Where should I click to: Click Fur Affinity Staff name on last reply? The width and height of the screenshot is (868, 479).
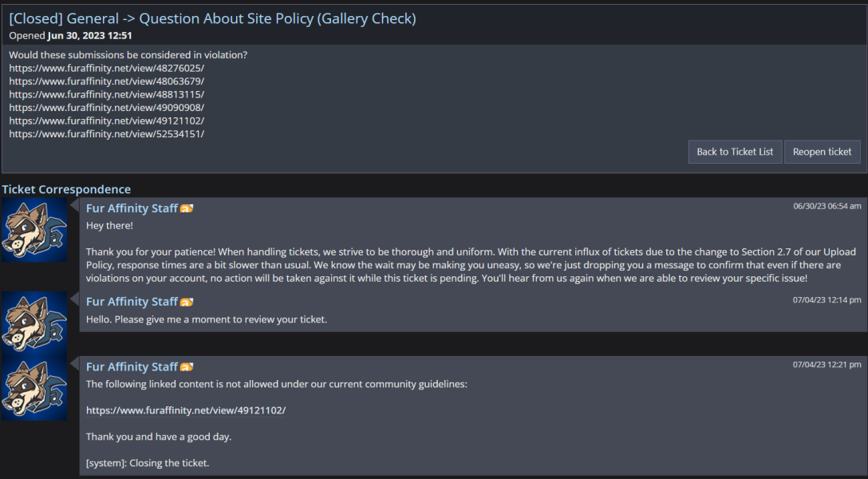pyautogui.click(x=132, y=366)
